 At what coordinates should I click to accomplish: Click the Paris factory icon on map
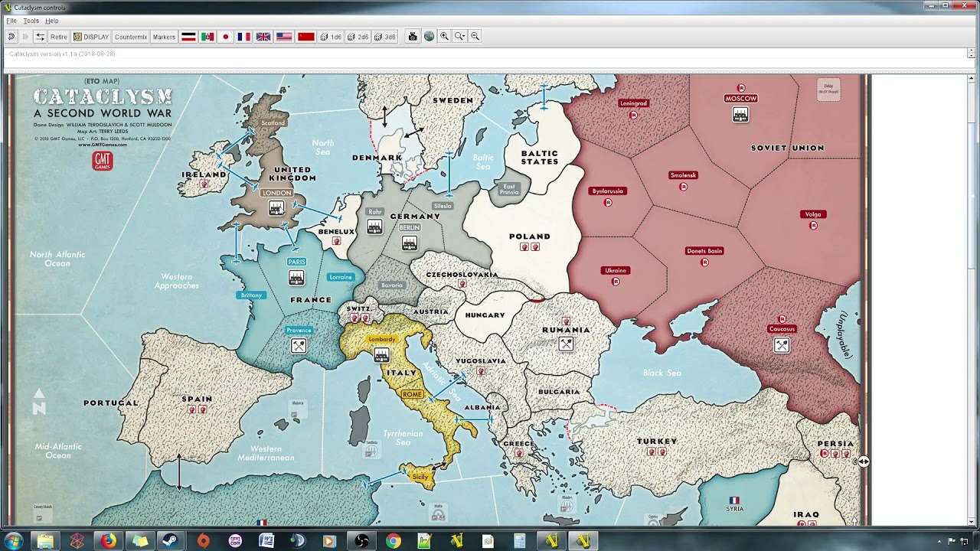(296, 278)
